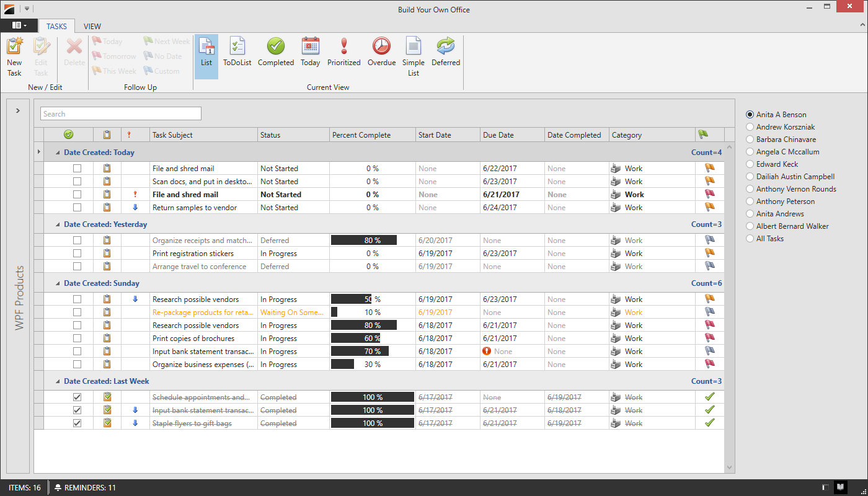
Task: Click the New Task icon
Action: point(14,47)
